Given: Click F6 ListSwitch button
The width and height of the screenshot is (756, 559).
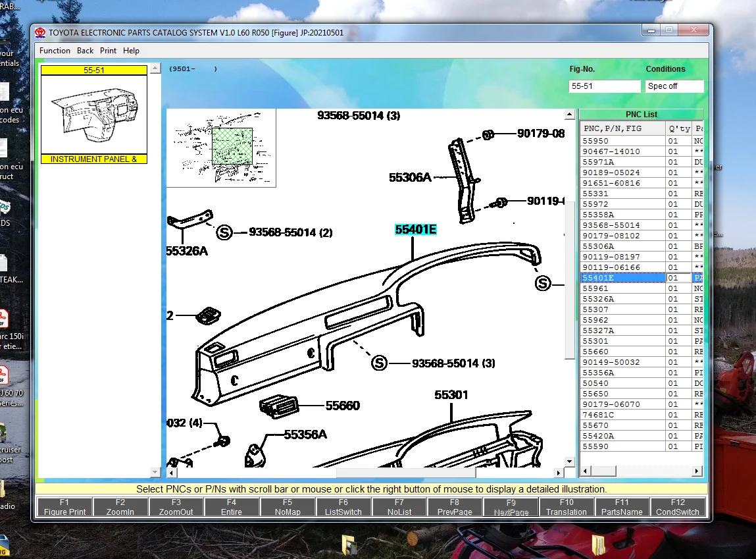Looking at the screenshot, I should point(343,507).
